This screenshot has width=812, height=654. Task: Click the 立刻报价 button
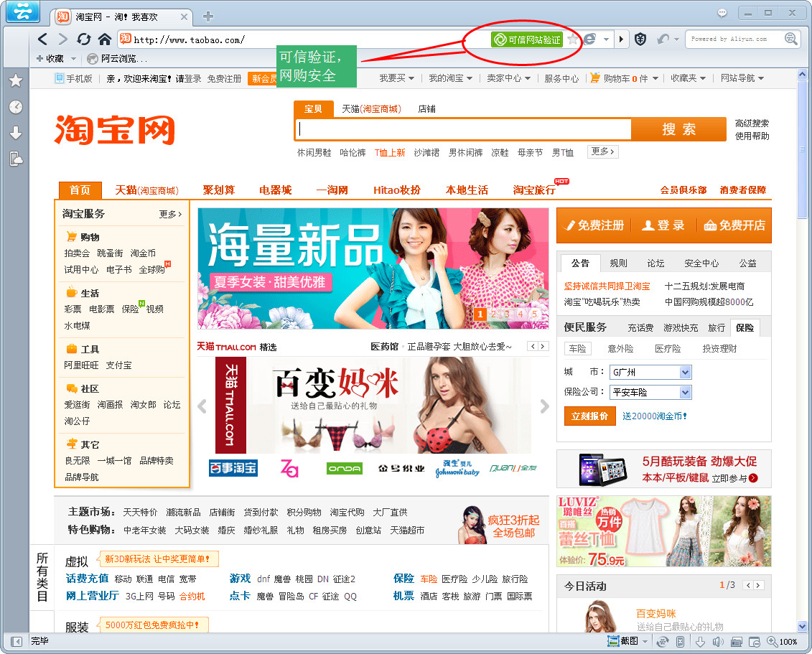[590, 416]
